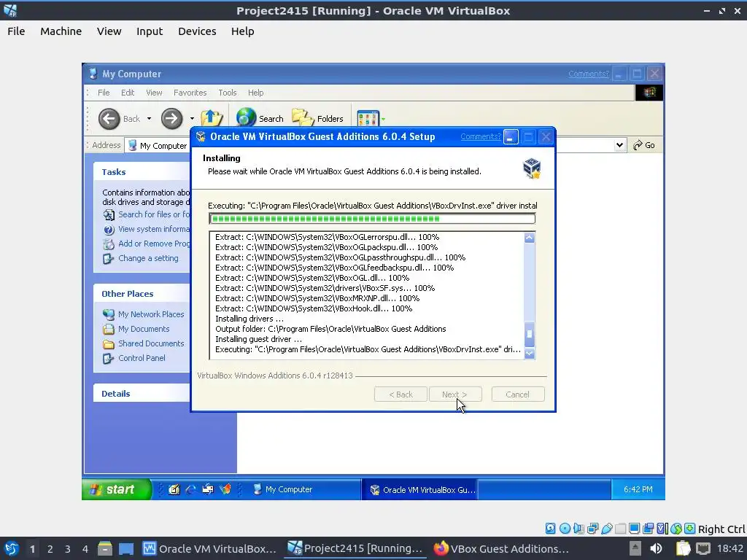Click the hard disk status icon
747x560 pixels.
click(x=550, y=528)
